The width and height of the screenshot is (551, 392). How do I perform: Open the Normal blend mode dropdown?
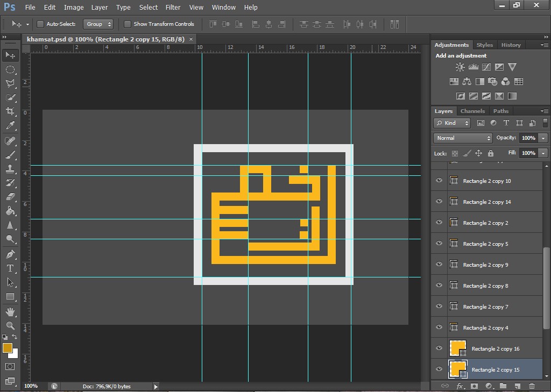463,138
